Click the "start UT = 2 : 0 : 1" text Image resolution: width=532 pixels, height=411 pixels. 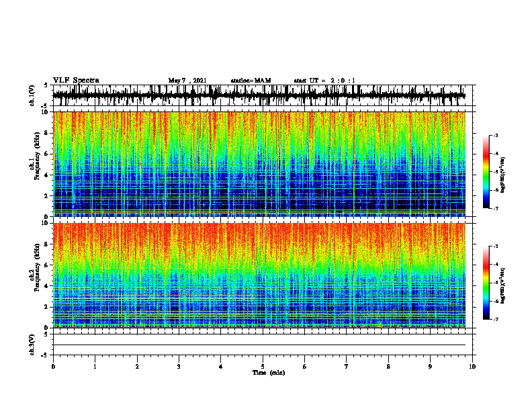tap(324, 81)
